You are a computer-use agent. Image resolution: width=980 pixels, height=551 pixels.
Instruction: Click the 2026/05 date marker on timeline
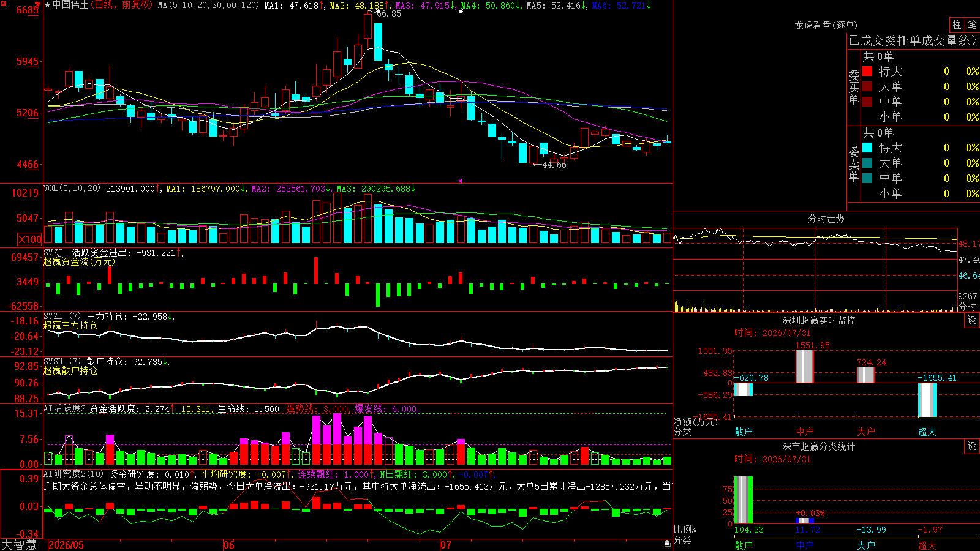[66, 545]
